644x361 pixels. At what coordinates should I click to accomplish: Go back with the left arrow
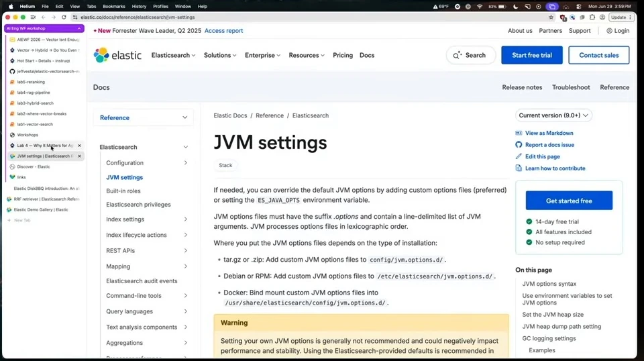[x=44, y=17]
